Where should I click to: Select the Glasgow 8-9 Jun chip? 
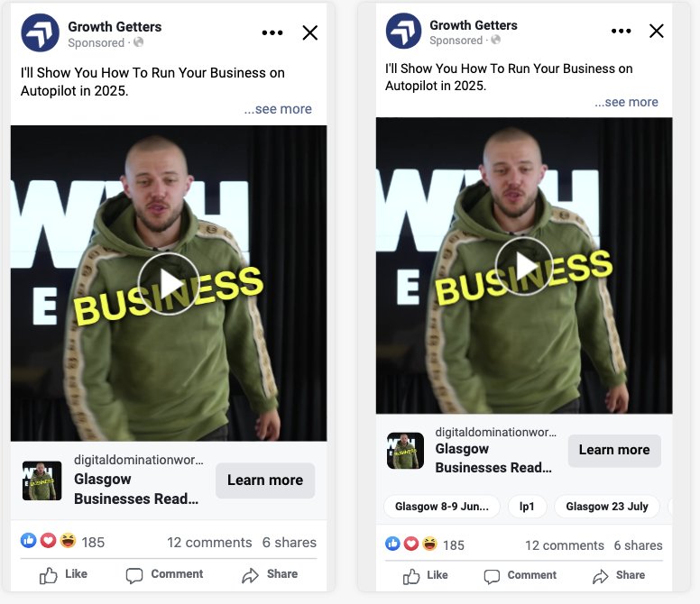441,507
